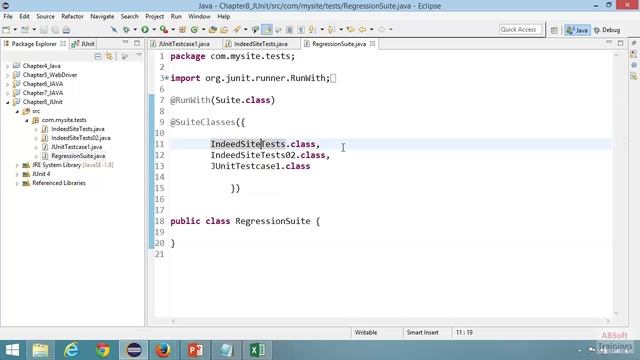This screenshot has width=640, height=360.
Task: Collapse the src folder node
Action: point(17,111)
